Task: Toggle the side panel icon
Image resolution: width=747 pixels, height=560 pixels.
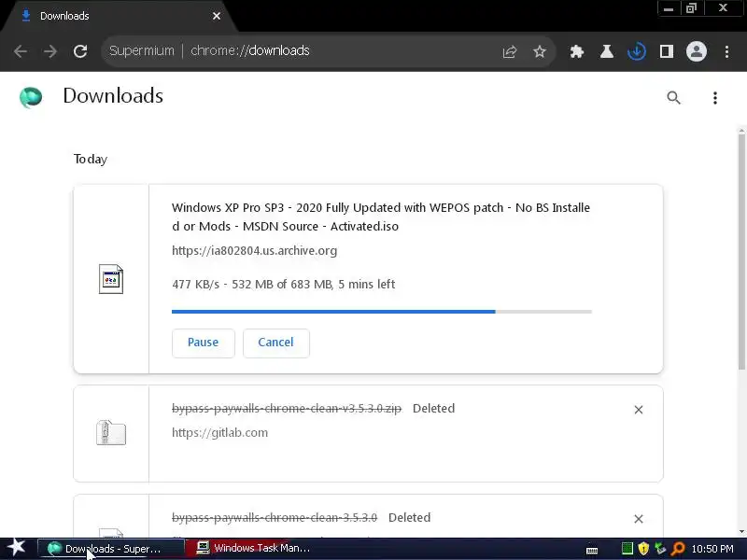Action: tap(667, 51)
